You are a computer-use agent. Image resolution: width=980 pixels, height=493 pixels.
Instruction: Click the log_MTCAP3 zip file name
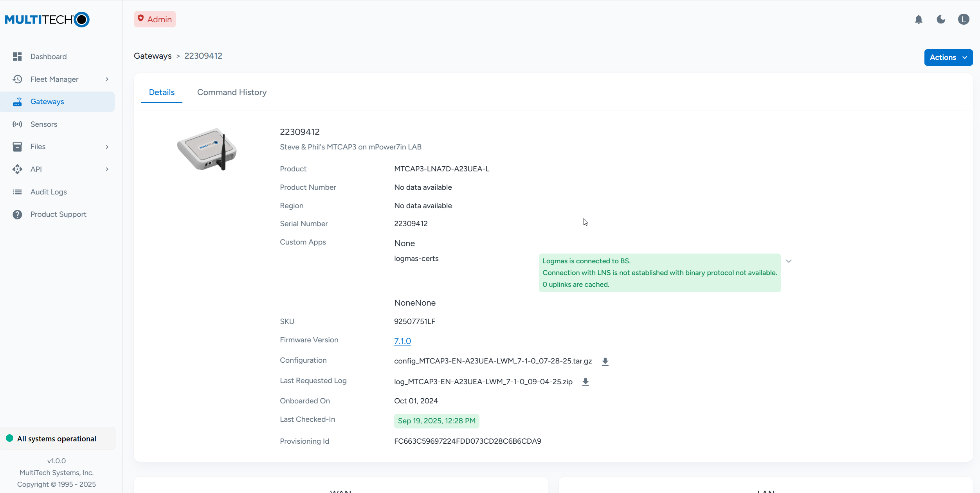483,382
